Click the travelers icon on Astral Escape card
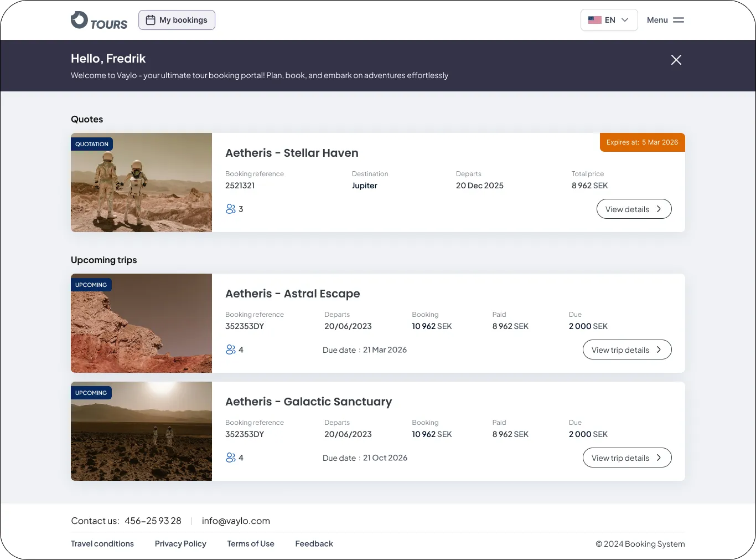Image resolution: width=756 pixels, height=560 pixels. click(x=231, y=350)
